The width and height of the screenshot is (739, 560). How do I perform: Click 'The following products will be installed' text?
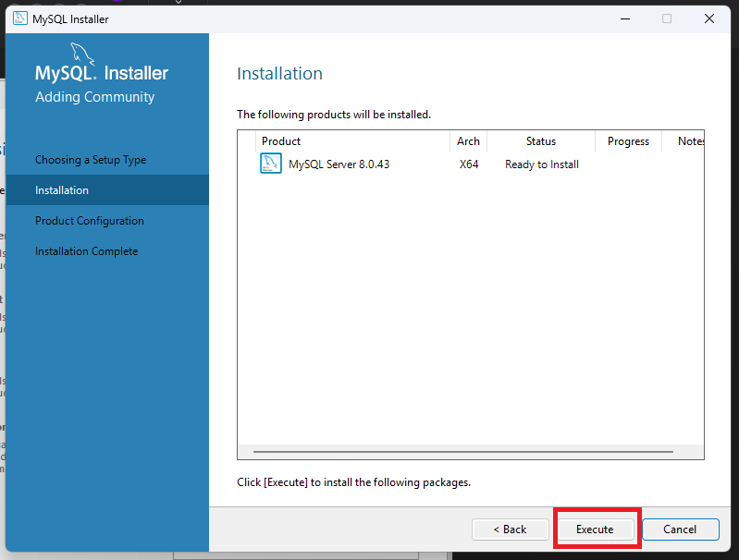coord(334,115)
